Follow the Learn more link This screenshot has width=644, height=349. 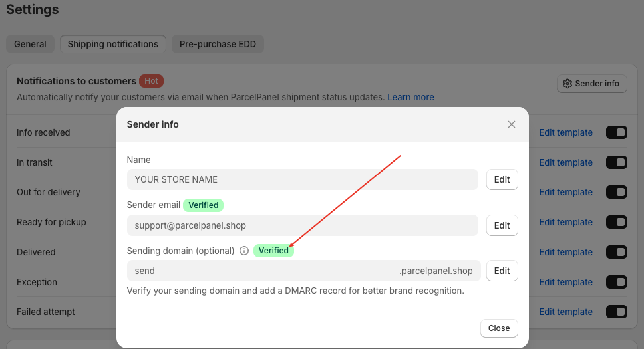(410, 97)
